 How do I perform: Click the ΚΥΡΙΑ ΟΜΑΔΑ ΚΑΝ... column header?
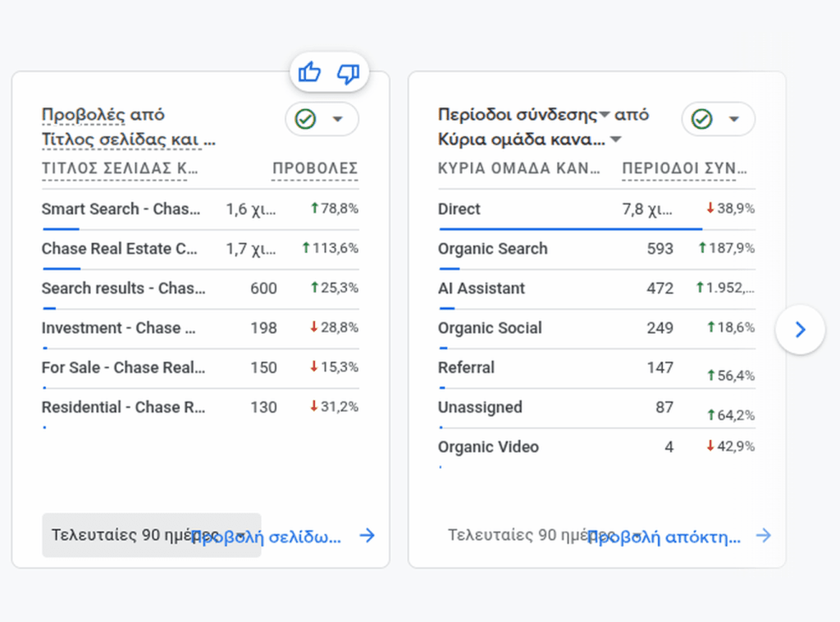click(519, 169)
